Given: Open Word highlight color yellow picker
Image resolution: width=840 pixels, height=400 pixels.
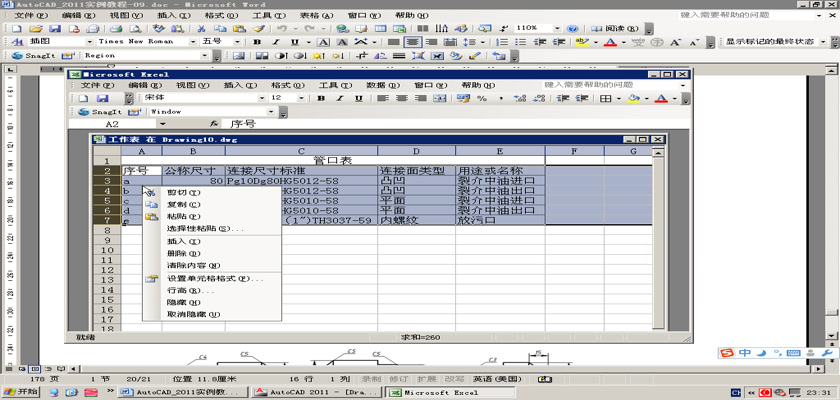Looking at the screenshot, I should point(596,42).
